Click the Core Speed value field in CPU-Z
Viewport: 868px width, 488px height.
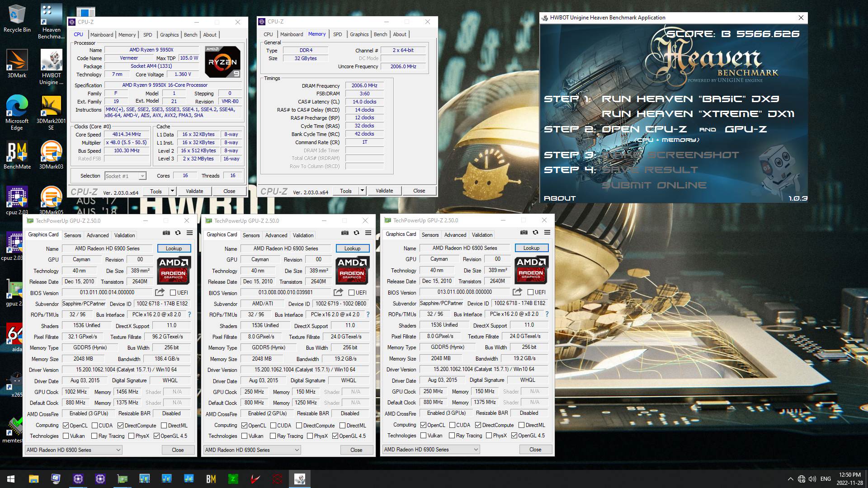click(127, 135)
